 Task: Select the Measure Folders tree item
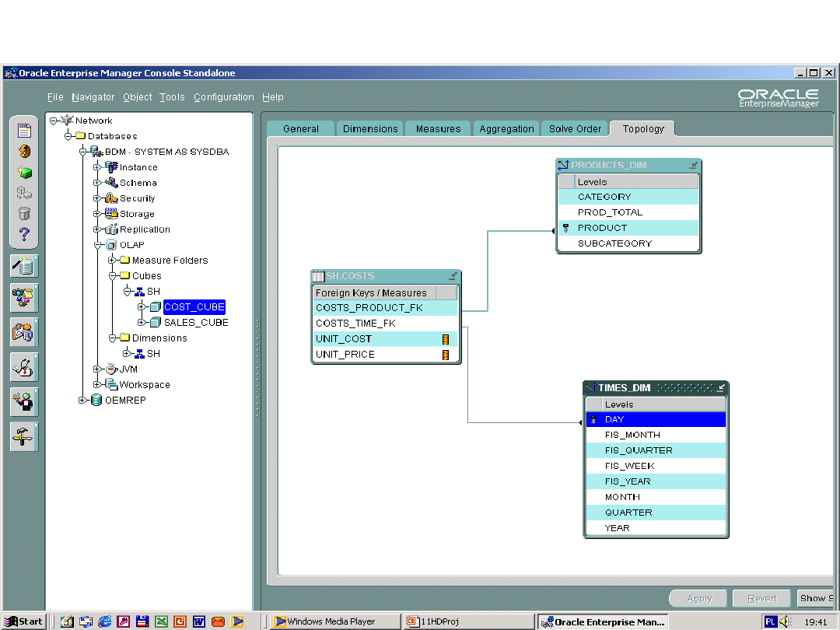point(170,261)
